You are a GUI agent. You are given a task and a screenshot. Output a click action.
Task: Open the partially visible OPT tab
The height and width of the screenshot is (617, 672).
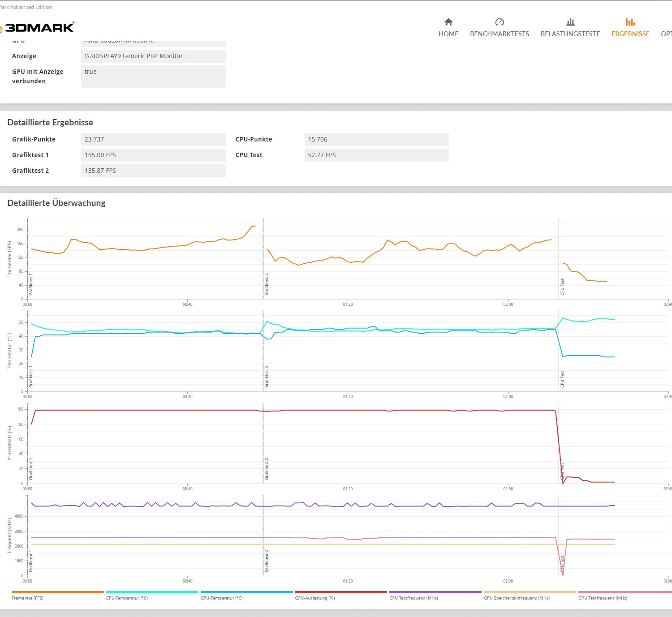666,34
